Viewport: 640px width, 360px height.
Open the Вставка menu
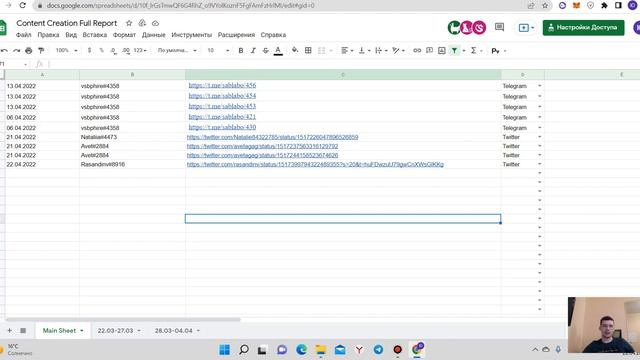[x=95, y=35]
